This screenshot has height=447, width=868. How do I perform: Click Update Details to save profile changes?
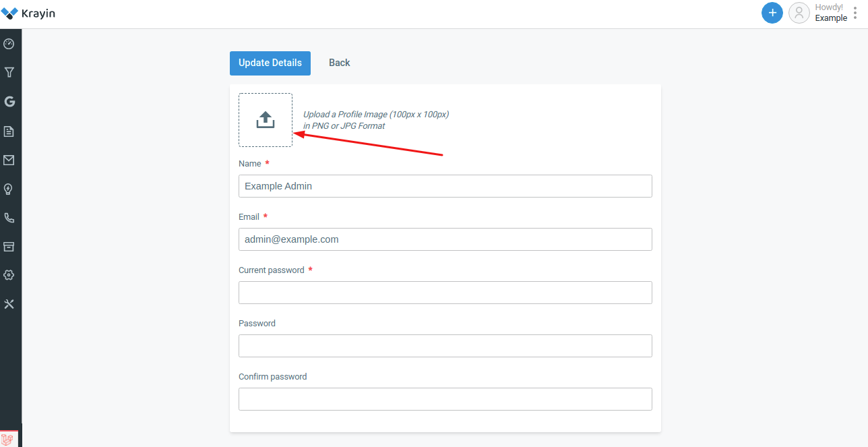click(270, 63)
